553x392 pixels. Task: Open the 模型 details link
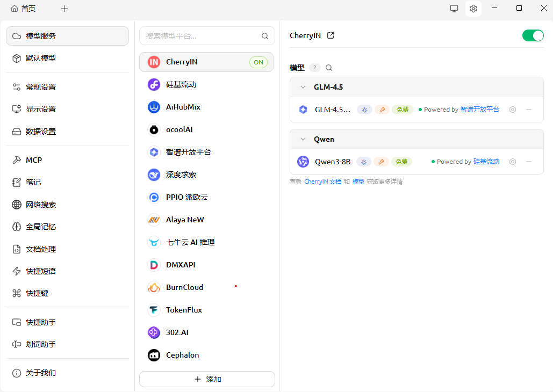(x=358, y=182)
